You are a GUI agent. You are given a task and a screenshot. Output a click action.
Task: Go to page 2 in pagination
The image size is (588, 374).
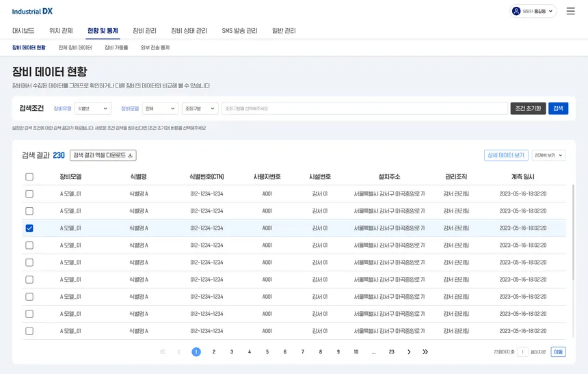click(x=214, y=352)
